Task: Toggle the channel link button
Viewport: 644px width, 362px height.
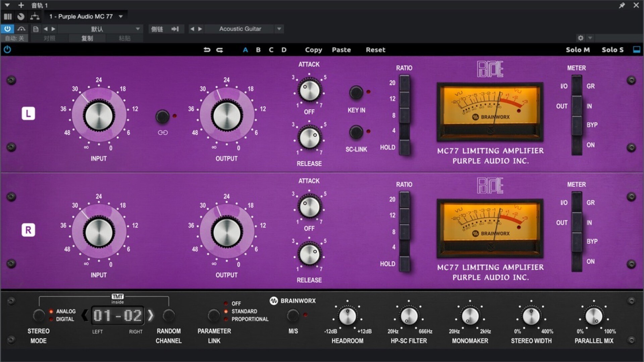Action: coord(163,117)
